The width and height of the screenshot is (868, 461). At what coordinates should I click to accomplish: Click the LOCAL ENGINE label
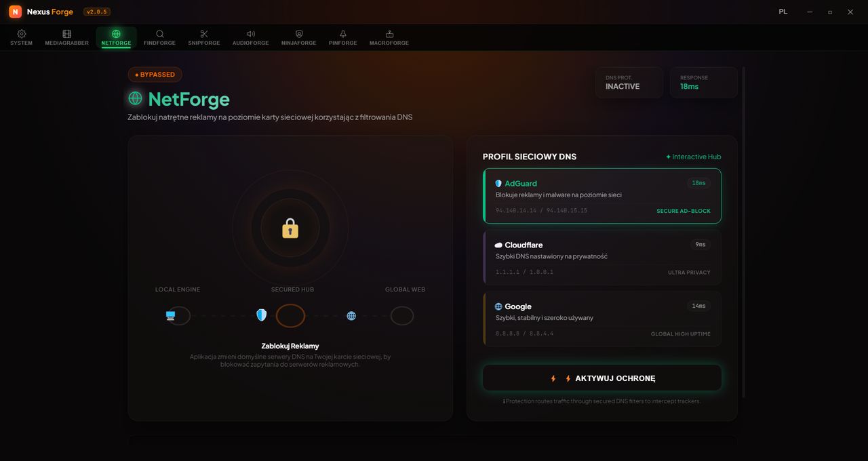tap(178, 289)
